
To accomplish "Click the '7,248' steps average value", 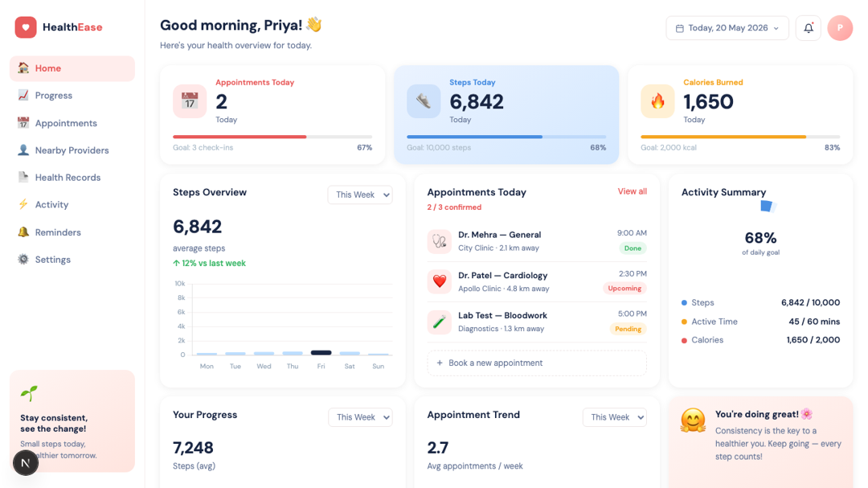I will point(193,448).
